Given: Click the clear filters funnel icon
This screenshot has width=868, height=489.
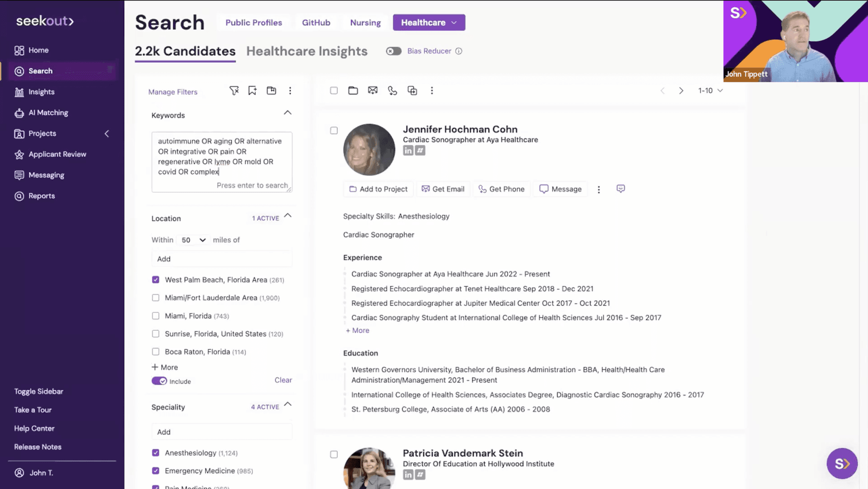Looking at the screenshot, I should (234, 90).
